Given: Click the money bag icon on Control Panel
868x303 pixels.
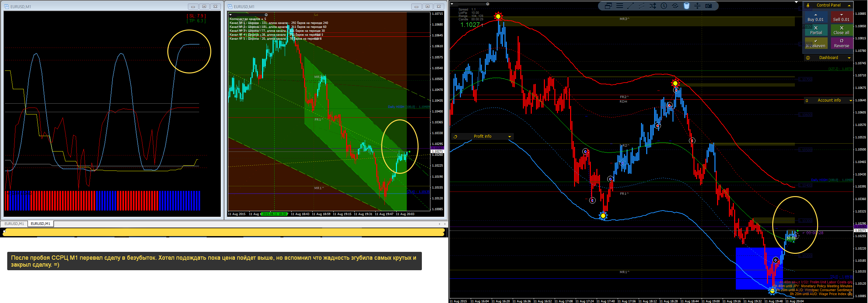Looking at the screenshot, I should [x=808, y=5].
